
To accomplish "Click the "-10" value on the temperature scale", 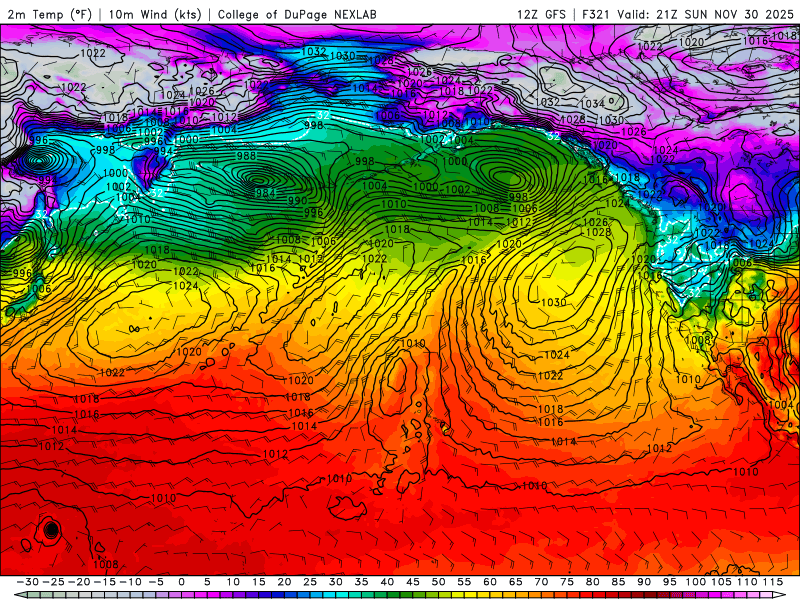I will [x=130, y=582].
